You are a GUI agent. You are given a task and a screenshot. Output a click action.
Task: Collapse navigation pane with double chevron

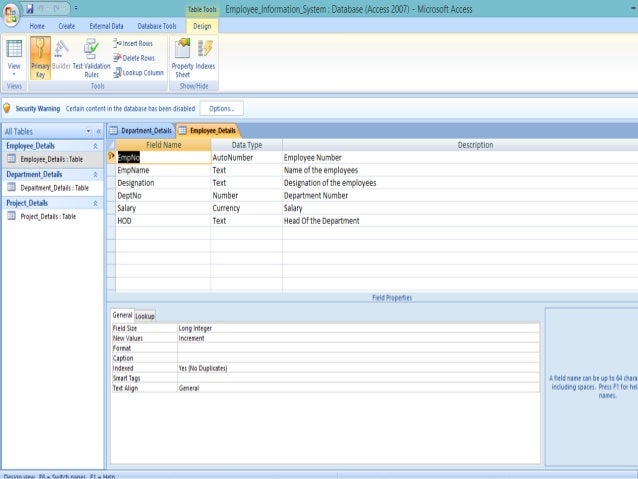tap(98, 131)
